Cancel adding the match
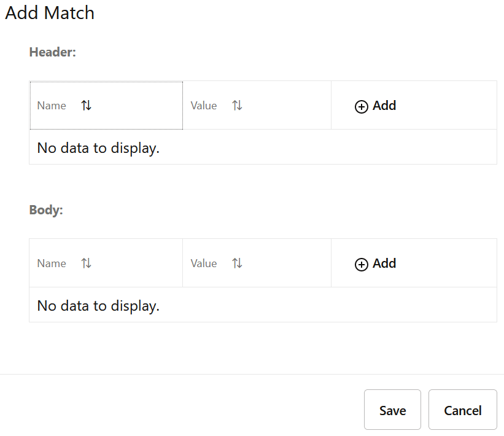The height and width of the screenshot is (436, 504). (x=462, y=410)
